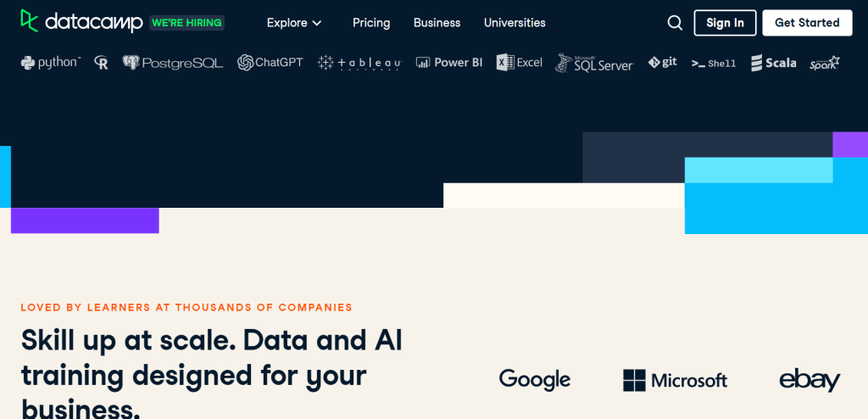Open the Power BI icon
Screen dimensions: 868x419
coord(449,63)
